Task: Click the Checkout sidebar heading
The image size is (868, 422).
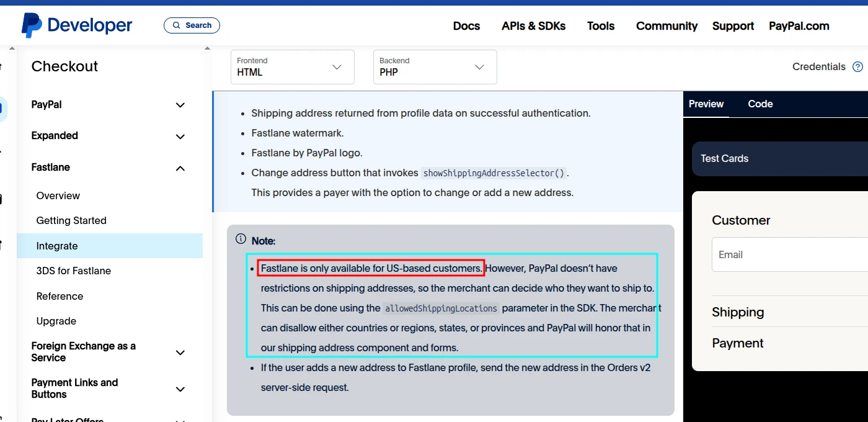Action: coord(64,66)
